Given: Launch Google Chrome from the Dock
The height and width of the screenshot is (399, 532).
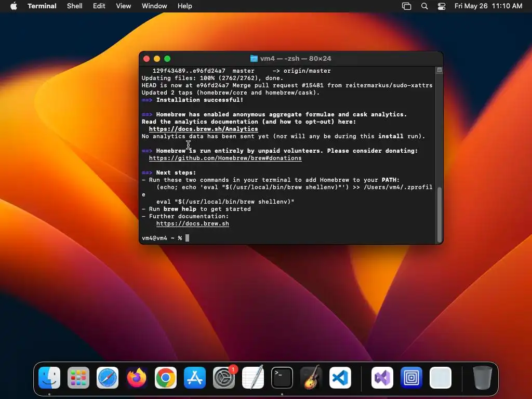Looking at the screenshot, I should point(166,377).
